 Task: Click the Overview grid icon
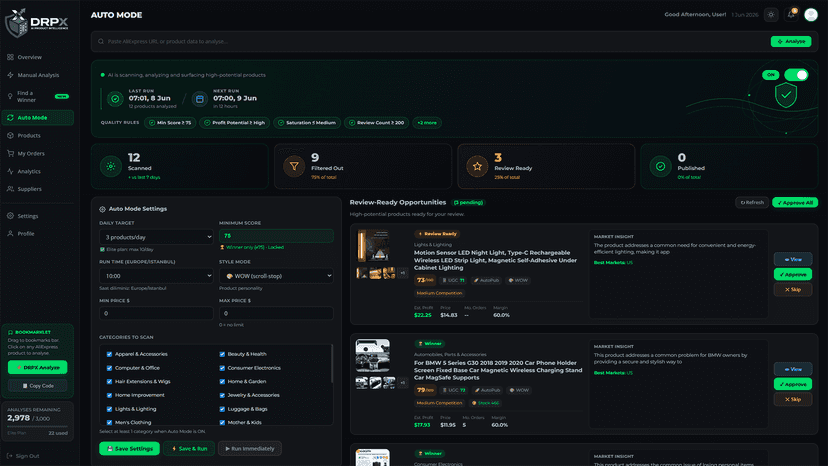pyautogui.click(x=11, y=57)
